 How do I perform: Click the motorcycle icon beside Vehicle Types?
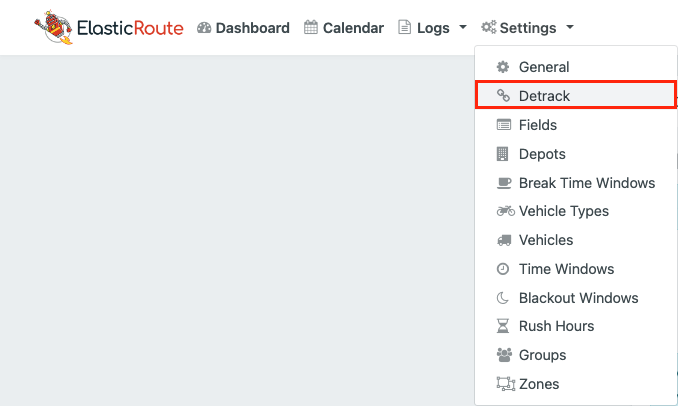(x=505, y=211)
